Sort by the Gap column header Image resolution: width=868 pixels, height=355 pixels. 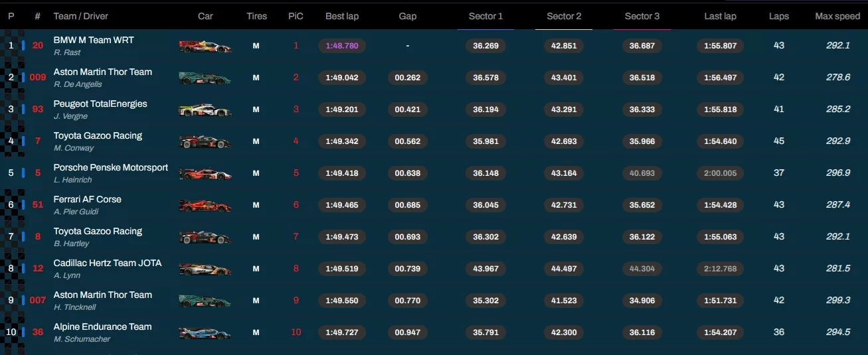(408, 16)
